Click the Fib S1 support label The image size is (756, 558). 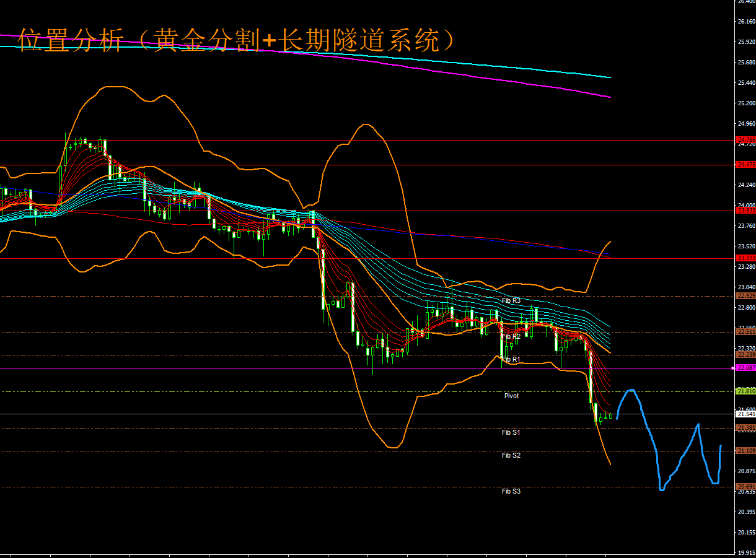pos(511,432)
